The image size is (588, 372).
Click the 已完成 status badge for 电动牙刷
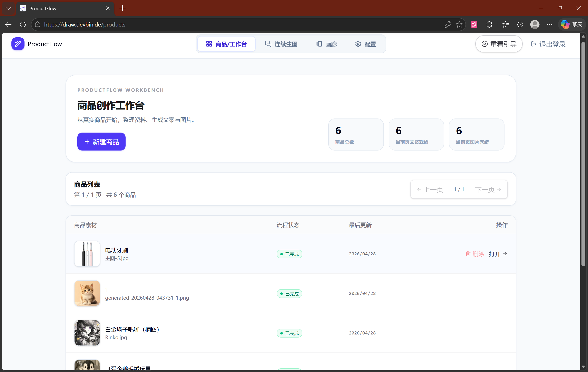tap(289, 254)
